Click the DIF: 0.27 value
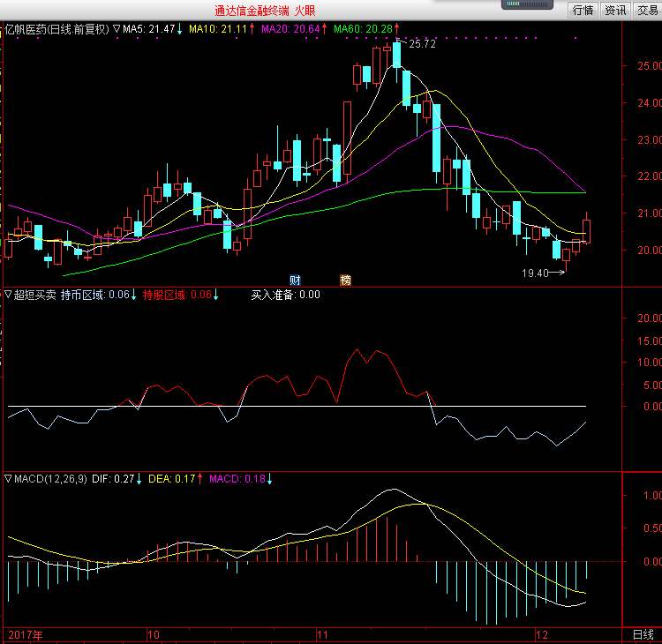The height and width of the screenshot is (644, 662). (113, 478)
